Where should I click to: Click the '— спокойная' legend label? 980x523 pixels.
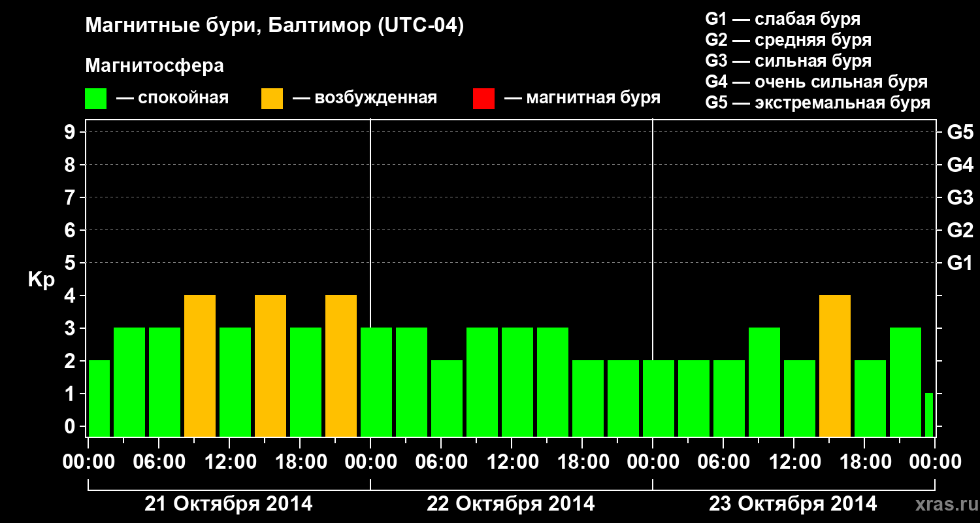coord(172,99)
